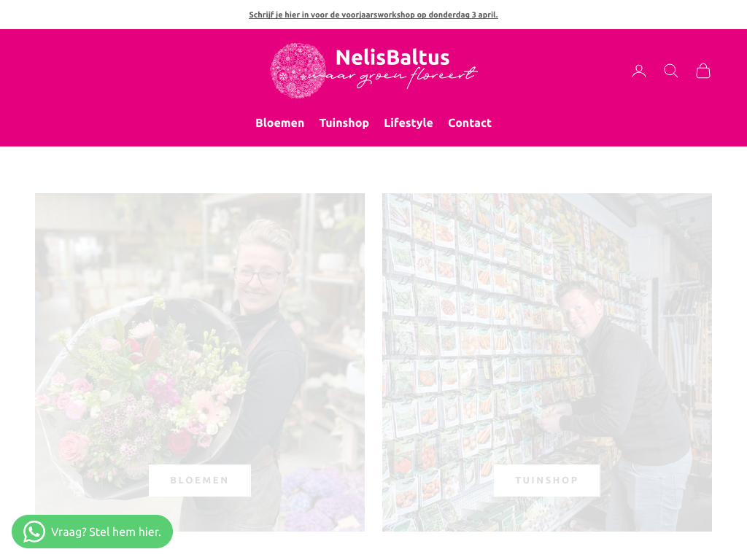Viewport: 747px width, 560px height.
Task: Go to the Contact menu item
Action: [469, 122]
